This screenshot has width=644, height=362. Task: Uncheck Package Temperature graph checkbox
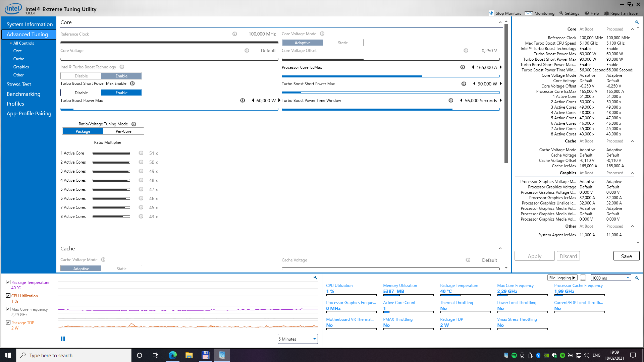point(8,282)
